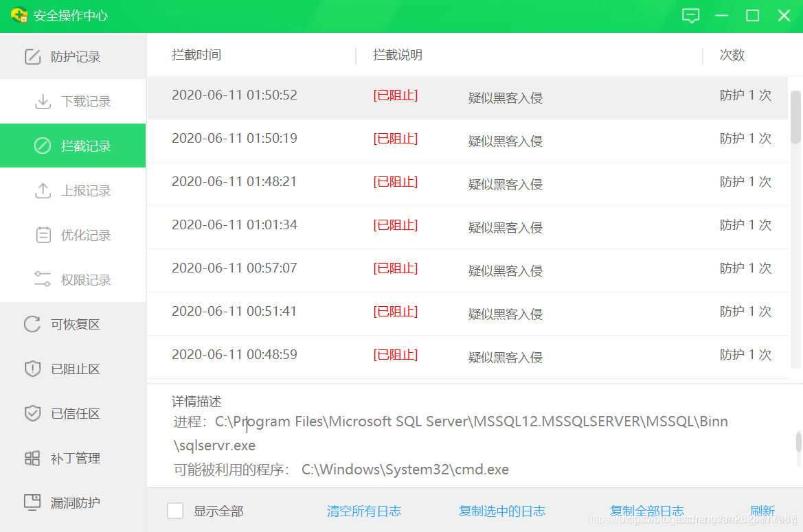Click 清空所有日志 link
Viewport: 803px width, 532px height.
pyautogui.click(x=364, y=511)
